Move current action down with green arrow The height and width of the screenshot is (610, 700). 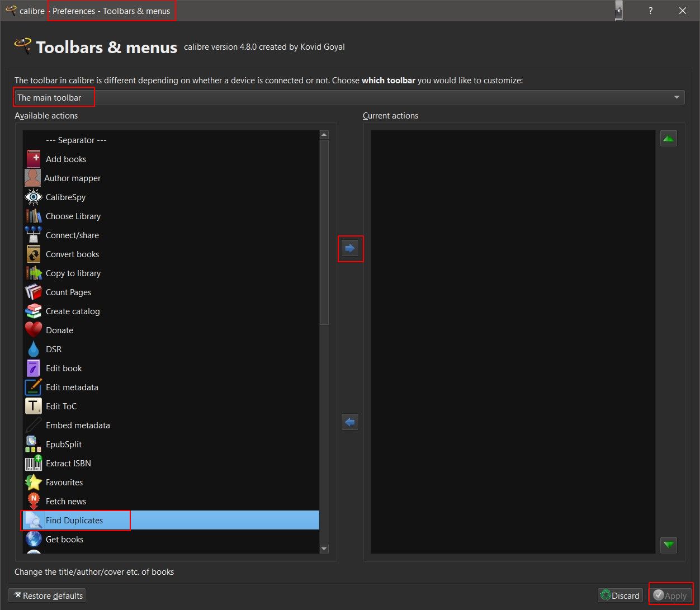pyautogui.click(x=669, y=545)
